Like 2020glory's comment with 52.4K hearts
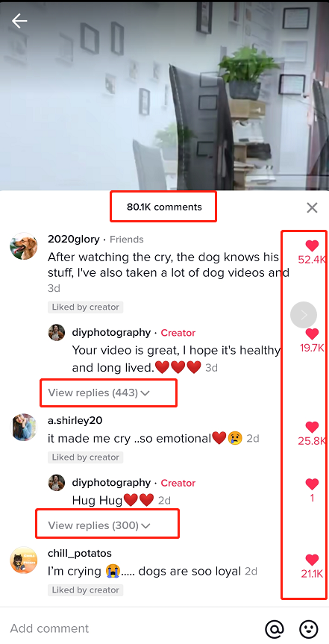The width and height of the screenshot is (329, 644). click(x=312, y=246)
